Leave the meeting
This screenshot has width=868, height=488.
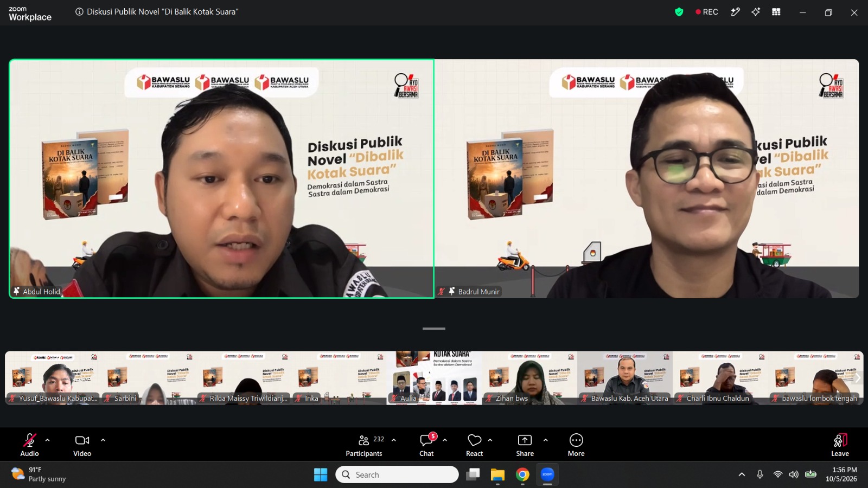click(x=840, y=445)
